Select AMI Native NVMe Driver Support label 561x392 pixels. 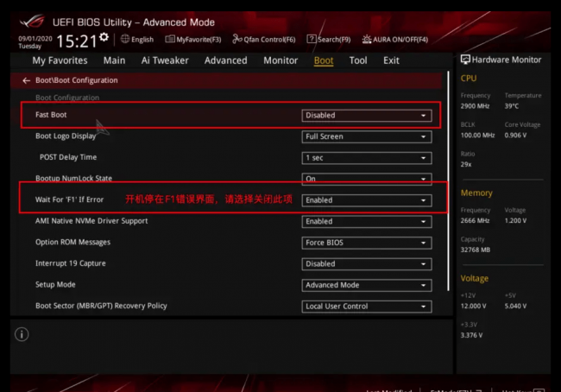(91, 221)
